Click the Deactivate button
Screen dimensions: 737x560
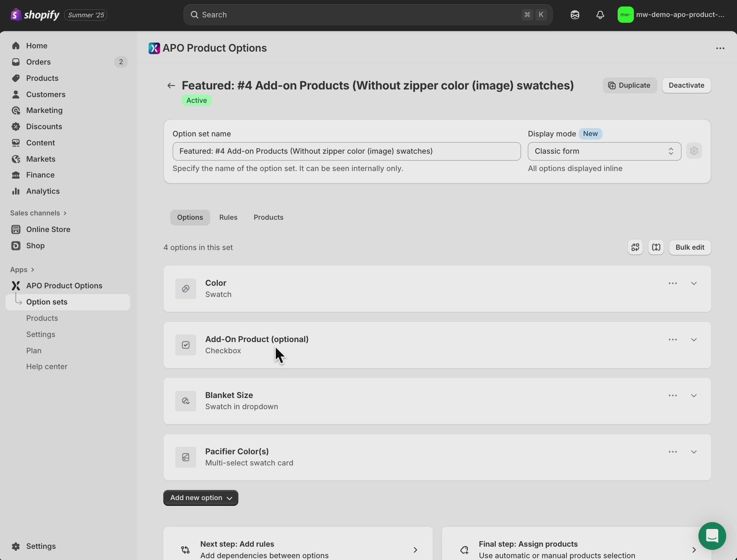tap(686, 85)
